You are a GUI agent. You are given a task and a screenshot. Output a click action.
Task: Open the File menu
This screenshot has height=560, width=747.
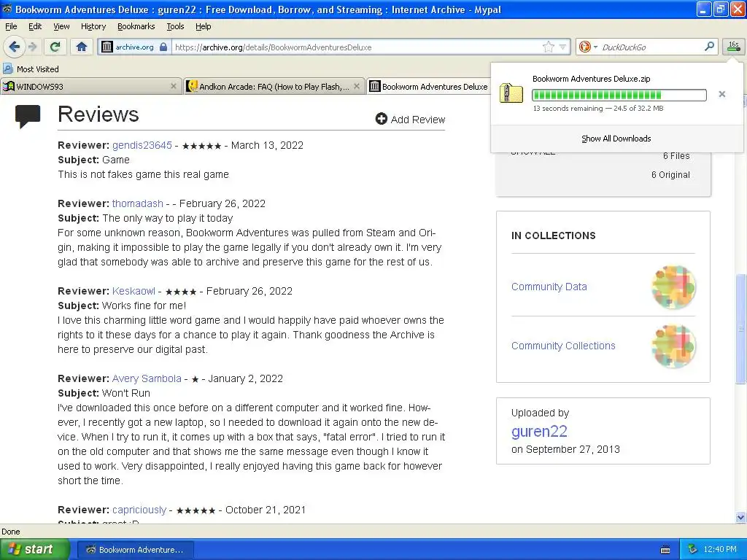(x=11, y=26)
